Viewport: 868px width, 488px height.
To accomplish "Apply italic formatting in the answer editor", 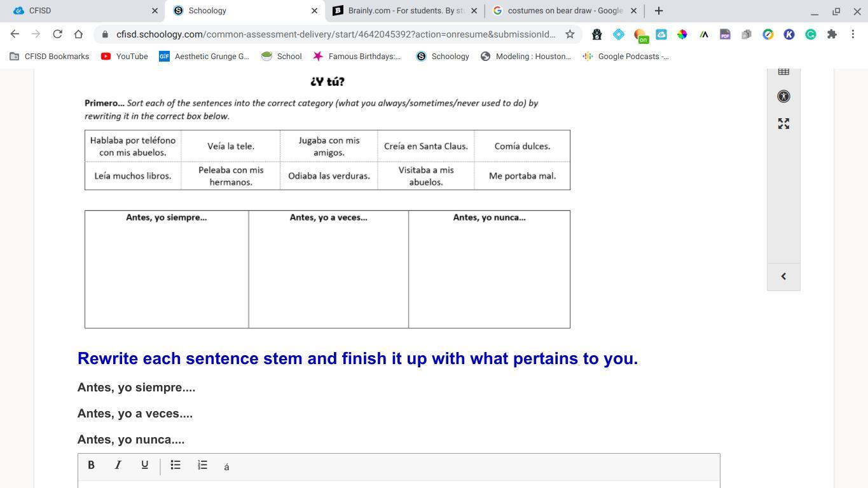I will [118, 465].
